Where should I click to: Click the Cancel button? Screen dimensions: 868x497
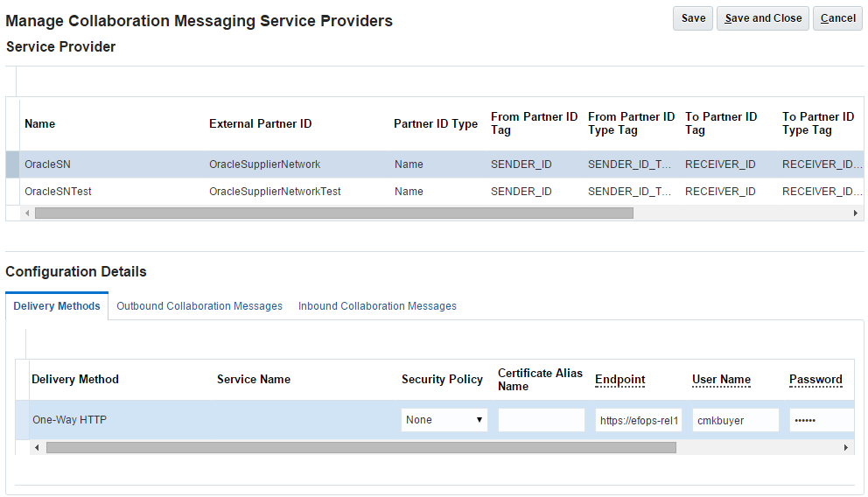tap(837, 18)
